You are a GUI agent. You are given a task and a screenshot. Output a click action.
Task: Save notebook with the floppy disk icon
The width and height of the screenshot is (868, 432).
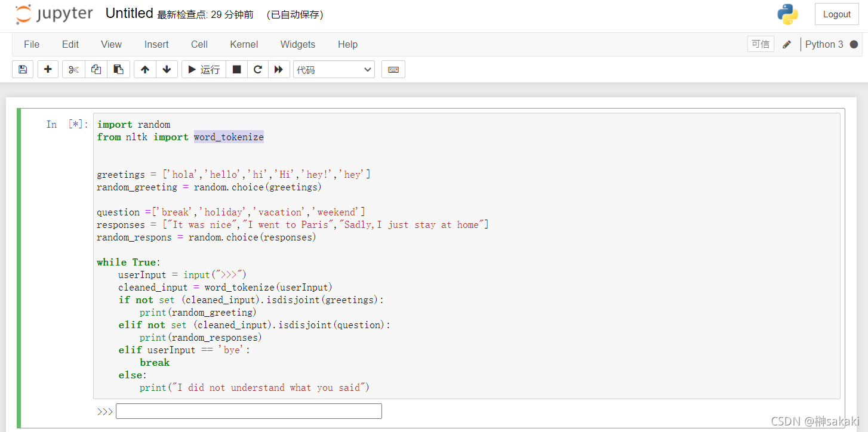click(23, 69)
